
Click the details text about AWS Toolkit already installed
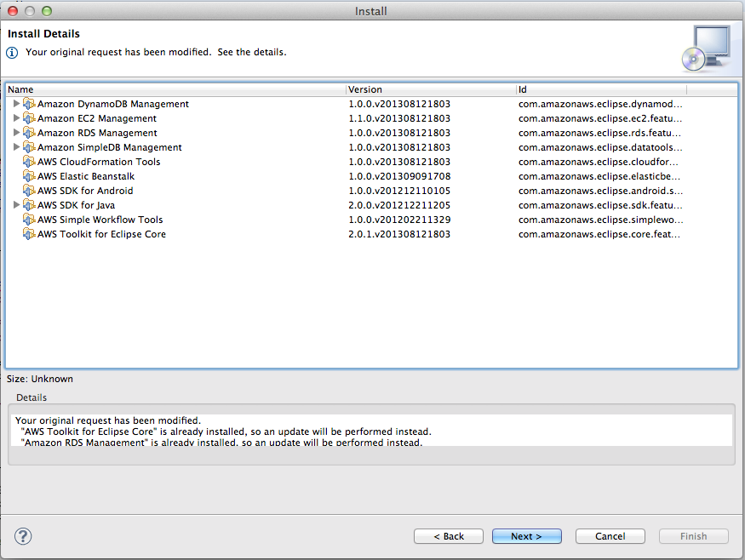click(x=226, y=431)
